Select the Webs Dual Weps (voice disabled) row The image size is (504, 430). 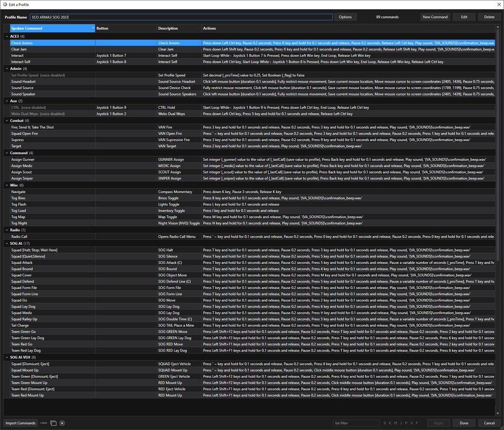pos(253,114)
